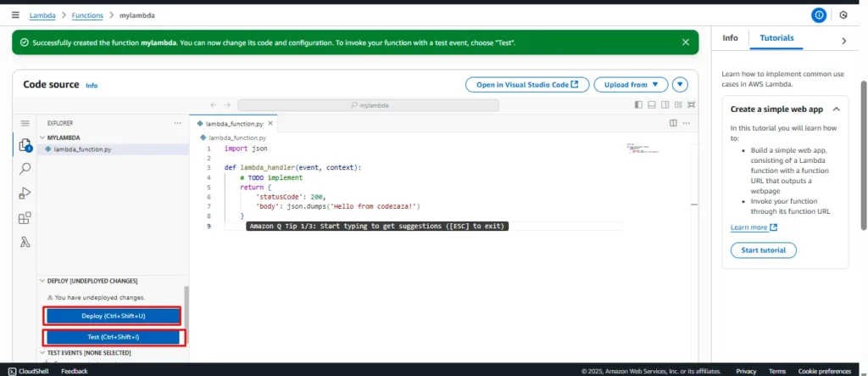868x376 pixels.
Task: Toggle the secondary side bar layout icon
Action: [665, 104]
